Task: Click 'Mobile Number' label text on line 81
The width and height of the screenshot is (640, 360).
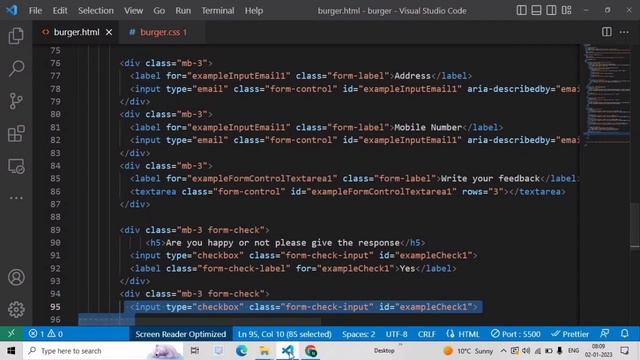Action: [x=428, y=127]
